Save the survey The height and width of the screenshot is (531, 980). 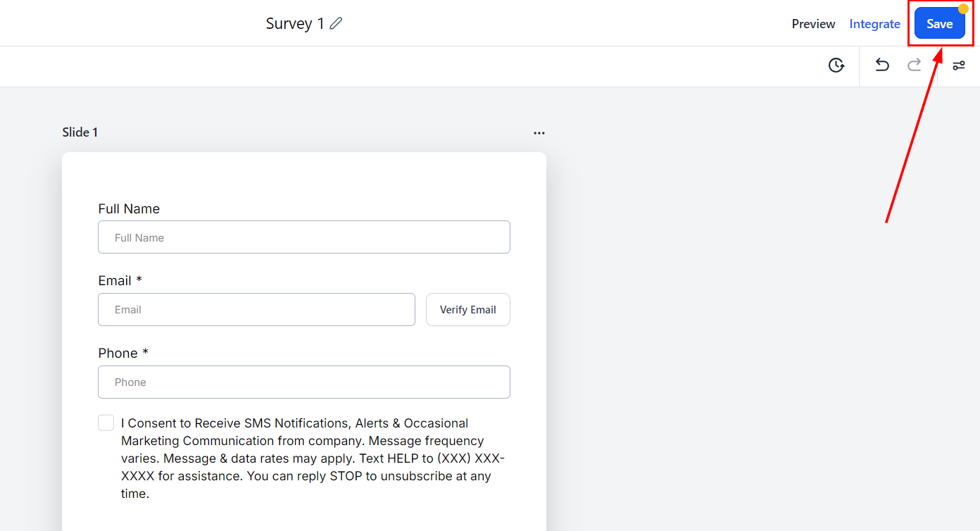[x=939, y=24]
